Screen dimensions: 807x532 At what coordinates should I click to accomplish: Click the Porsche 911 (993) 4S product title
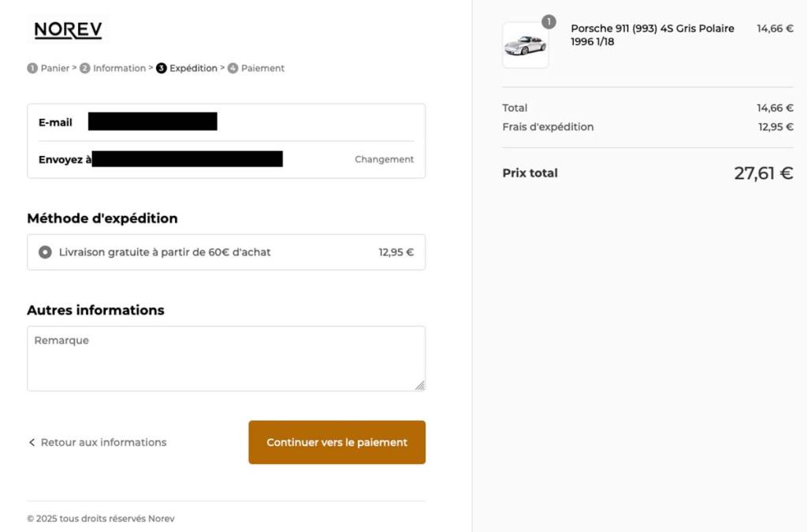[x=652, y=35]
